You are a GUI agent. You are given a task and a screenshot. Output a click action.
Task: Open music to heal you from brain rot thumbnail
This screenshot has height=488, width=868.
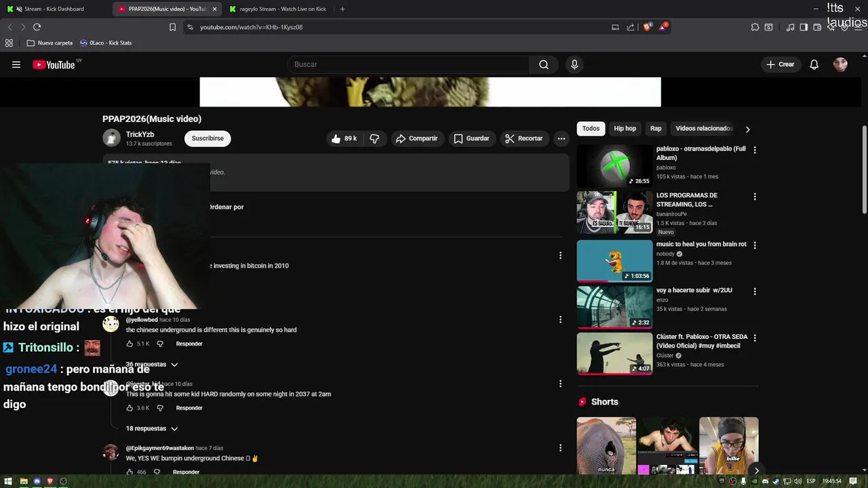click(614, 260)
